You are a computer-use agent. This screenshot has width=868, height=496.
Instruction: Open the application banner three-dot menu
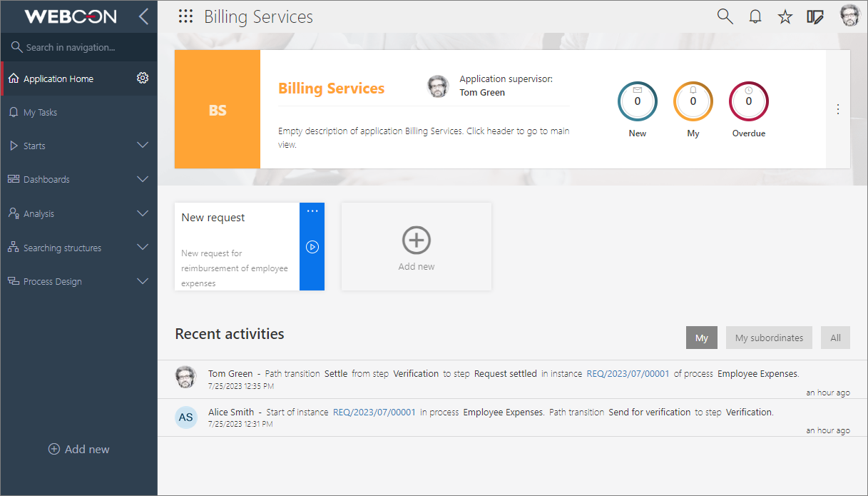point(838,109)
